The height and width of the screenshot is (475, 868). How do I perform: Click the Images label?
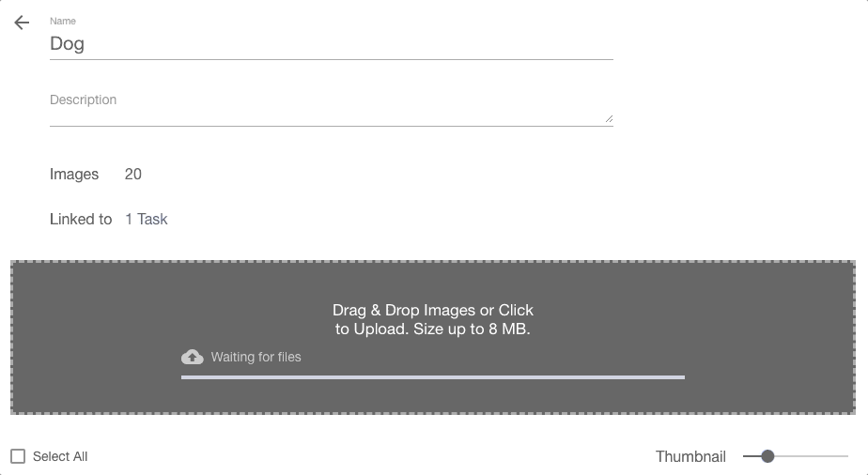point(74,175)
